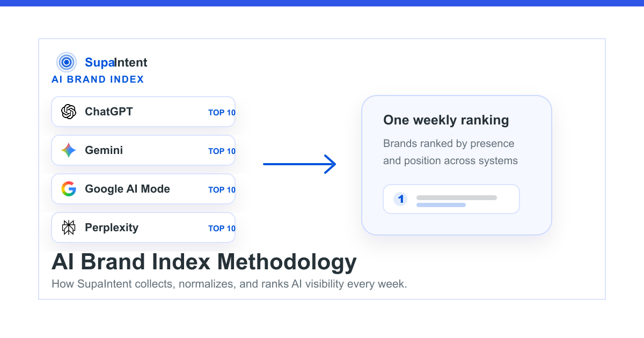Image resolution: width=644 pixels, height=338 pixels.
Task: Click TOP 10 label beside Perplexity
Action: pos(222,229)
